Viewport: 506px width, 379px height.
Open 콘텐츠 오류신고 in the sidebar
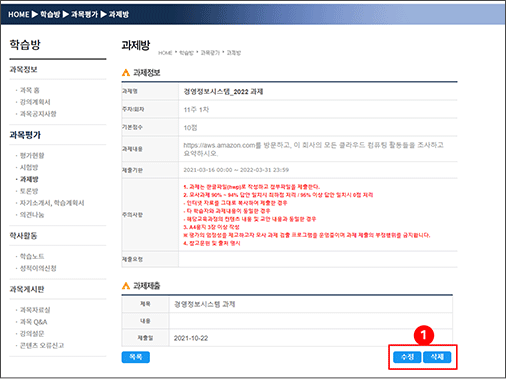(42, 345)
